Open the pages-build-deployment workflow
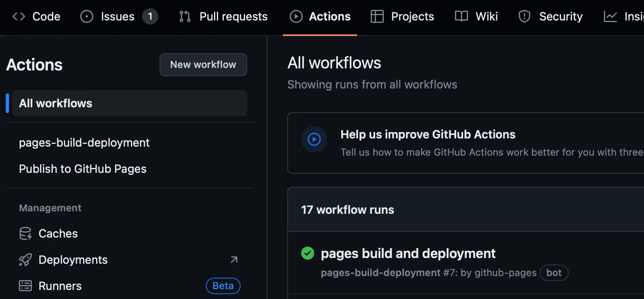The image size is (644, 299). 84,143
